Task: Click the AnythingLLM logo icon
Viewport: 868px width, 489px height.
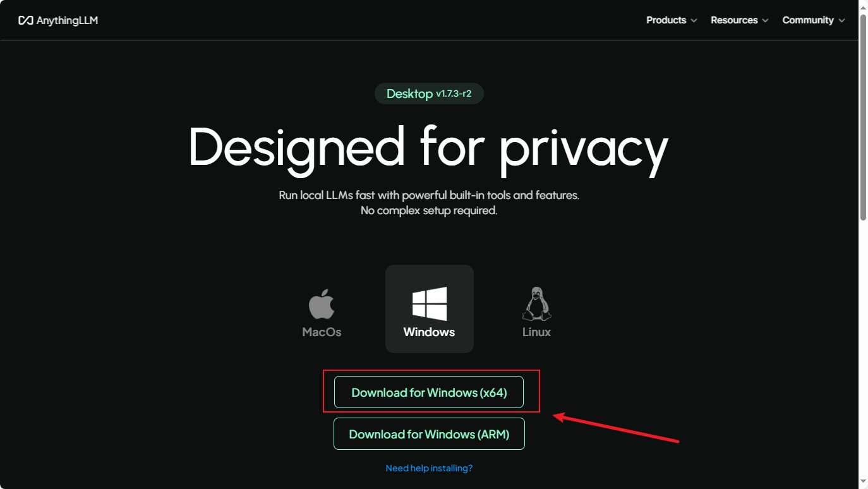Action: pyautogui.click(x=25, y=21)
